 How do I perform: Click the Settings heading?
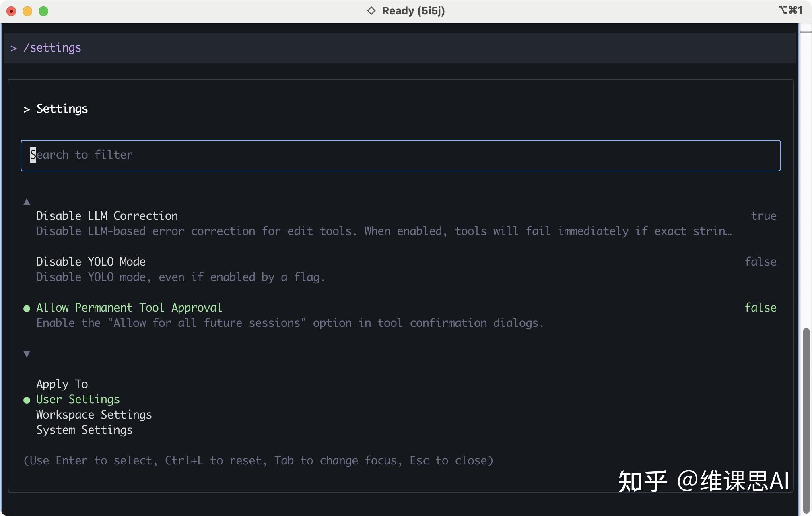coord(62,109)
